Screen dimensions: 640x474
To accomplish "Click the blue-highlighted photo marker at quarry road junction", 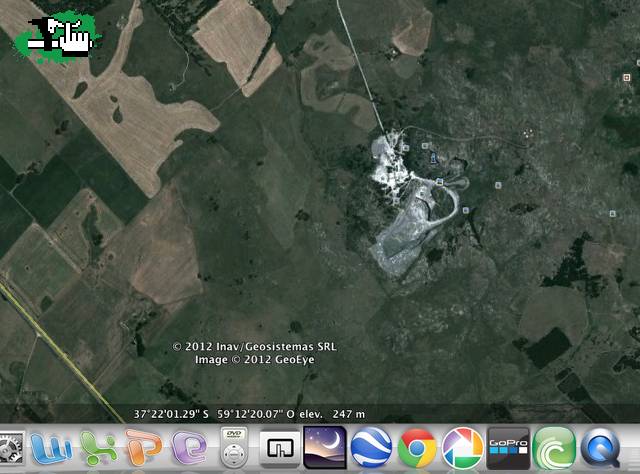I will (x=439, y=182).
